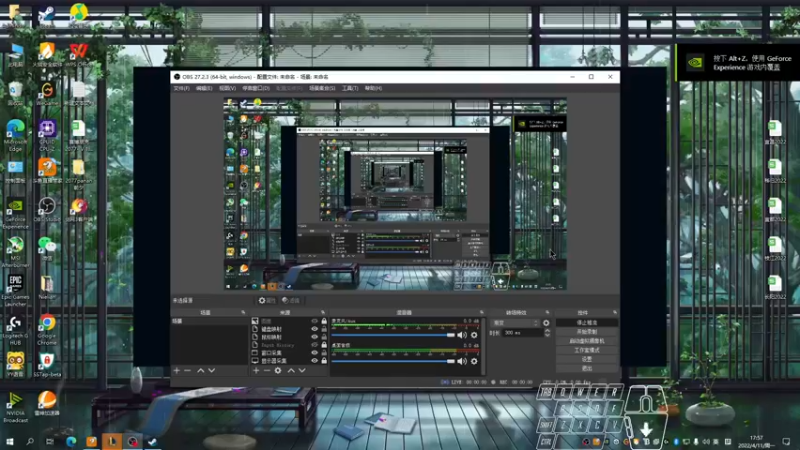Click the duration 300 ms input field

point(522,333)
